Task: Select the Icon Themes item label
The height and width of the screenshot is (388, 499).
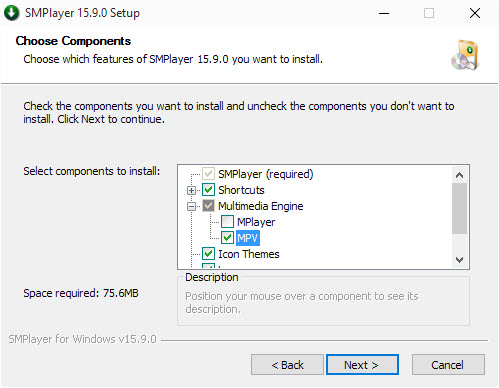Action: [249, 254]
